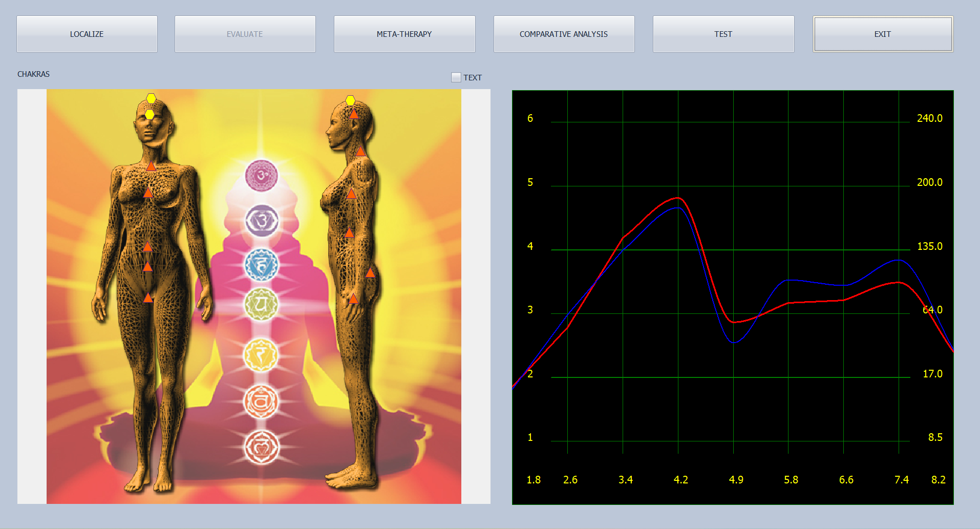Click the greyed-out EVALUATE button
The height and width of the screenshot is (529, 980).
245,34
